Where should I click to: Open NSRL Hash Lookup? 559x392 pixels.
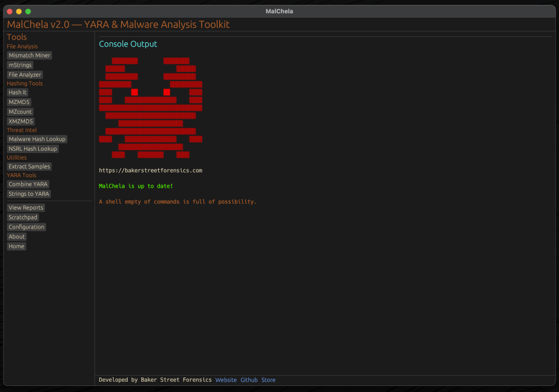(33, 149)
